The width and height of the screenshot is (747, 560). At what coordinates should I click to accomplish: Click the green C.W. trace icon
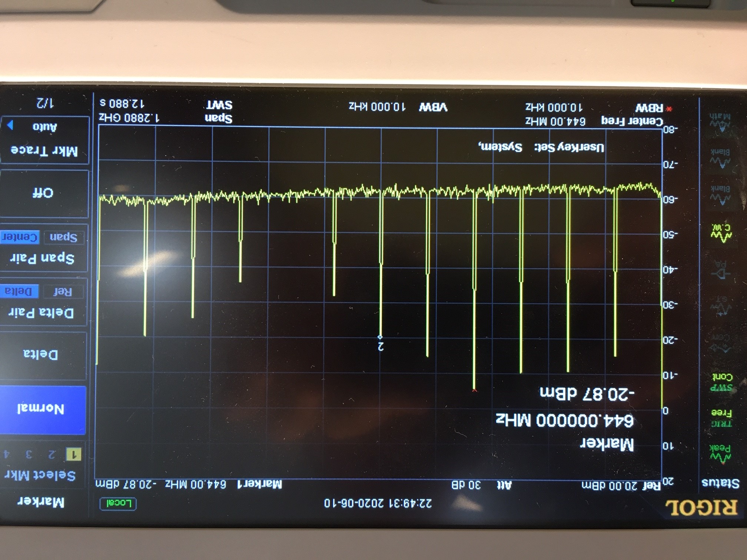pyautogui.click(x=721, y=233)
